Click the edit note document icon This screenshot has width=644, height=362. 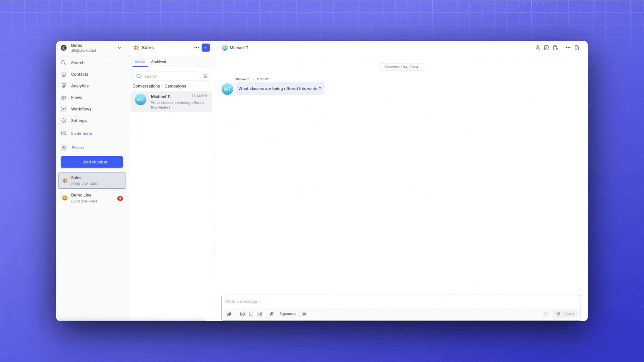tap(556, 48)
